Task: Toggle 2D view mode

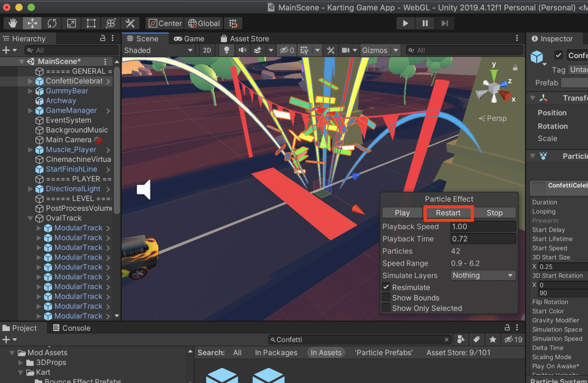Action: (207, 50)
